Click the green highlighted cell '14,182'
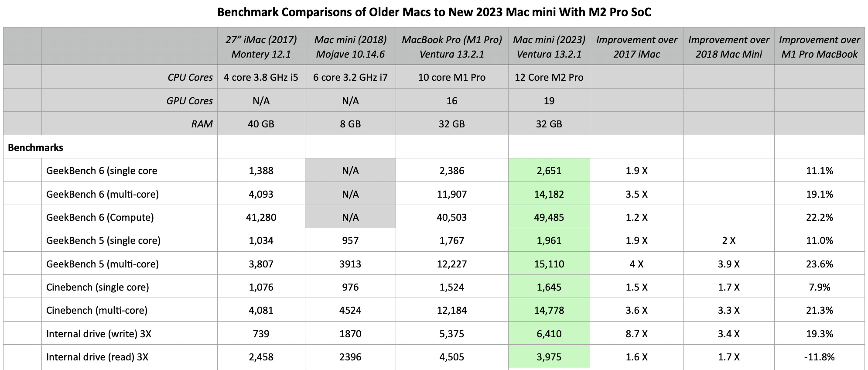Viewport: 868px width, 370px height. click(x=549, y=194)
